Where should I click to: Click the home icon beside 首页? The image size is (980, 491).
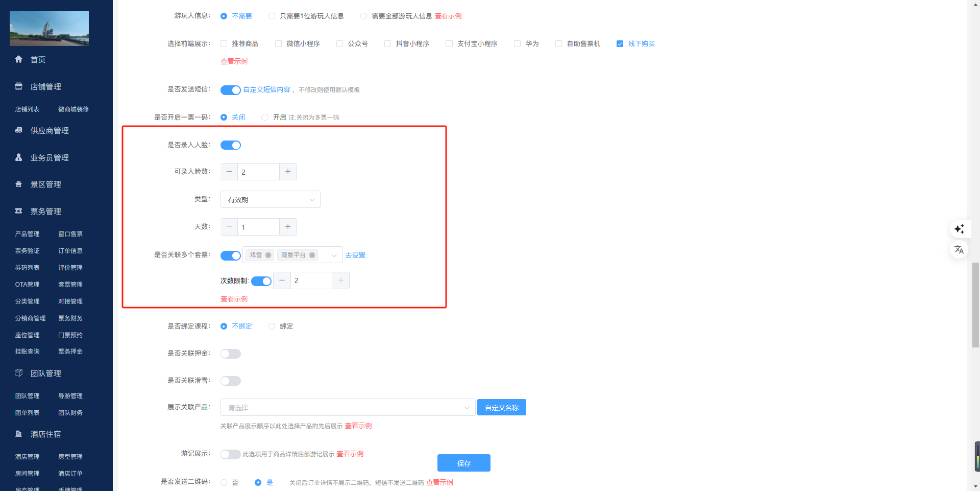[19, 59]
